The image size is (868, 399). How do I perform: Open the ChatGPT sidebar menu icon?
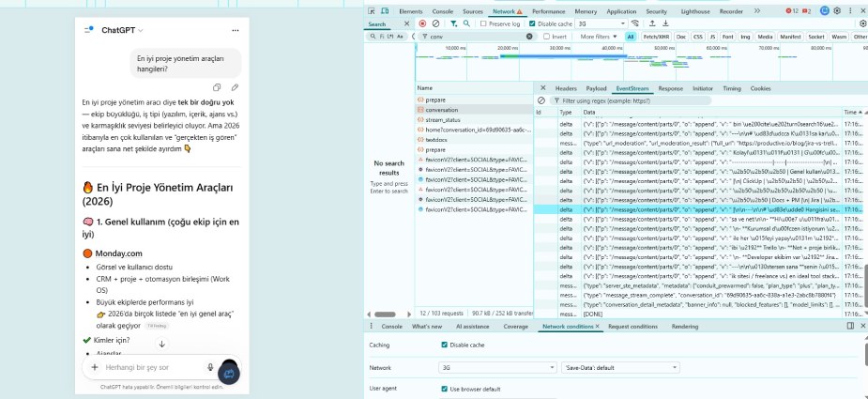tap(90, 30)
